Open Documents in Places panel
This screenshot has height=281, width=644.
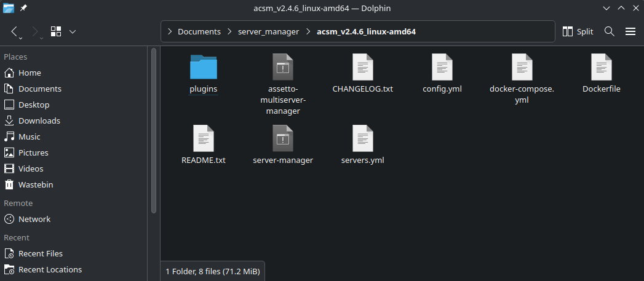[x=74, y=89]
